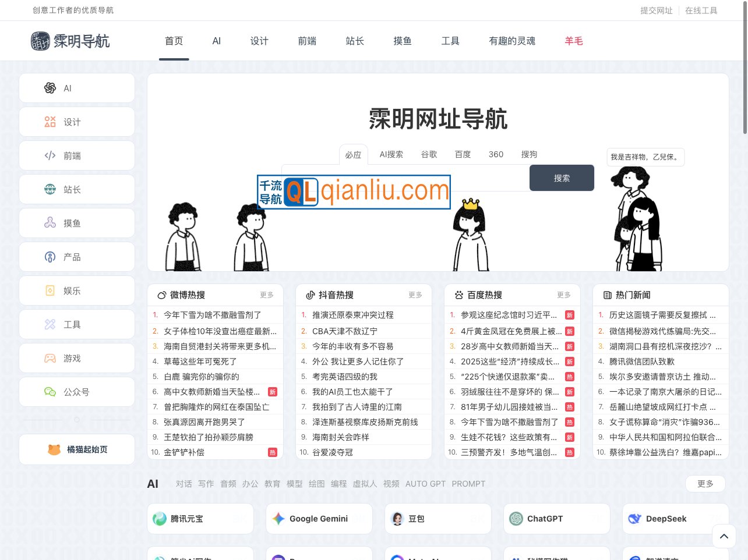The width and height of the screenshot is (748, 560).
Task: Open 更多 in the AI tools section
Action: click(705, 484)
